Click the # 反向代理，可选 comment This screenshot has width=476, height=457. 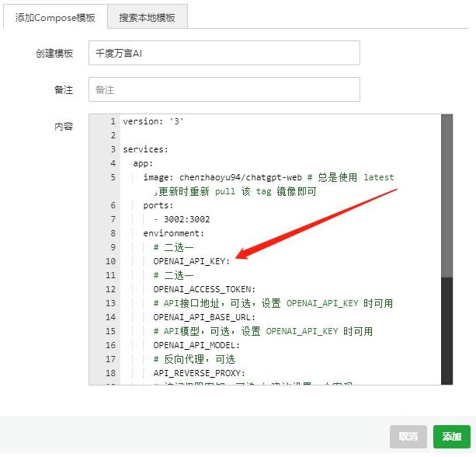click(194, 359)
